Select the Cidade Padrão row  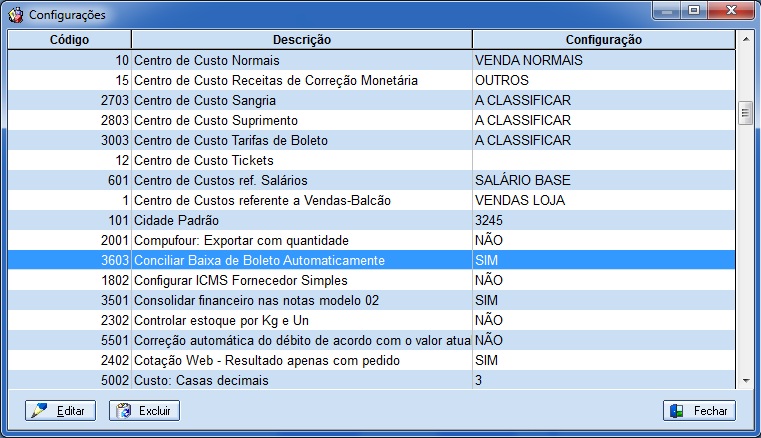[x=371, y=220]
